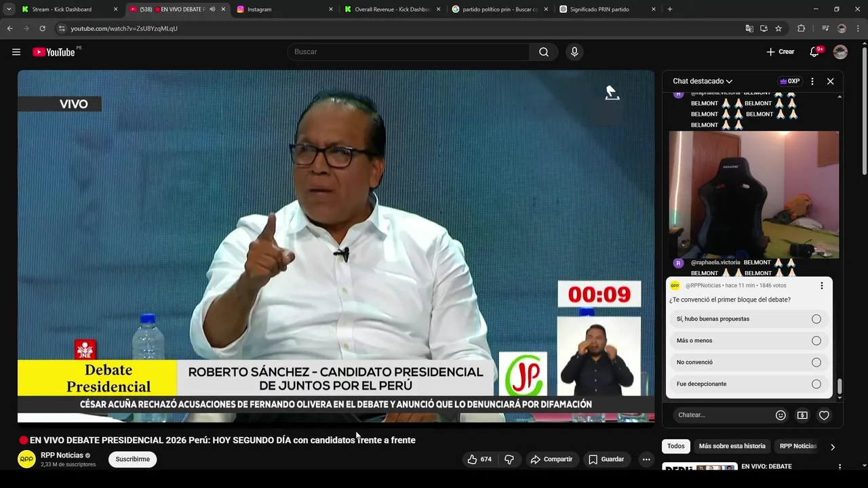Dislike the video with thumbs down
The image size is (868, 488).
(x=509, y=460)
